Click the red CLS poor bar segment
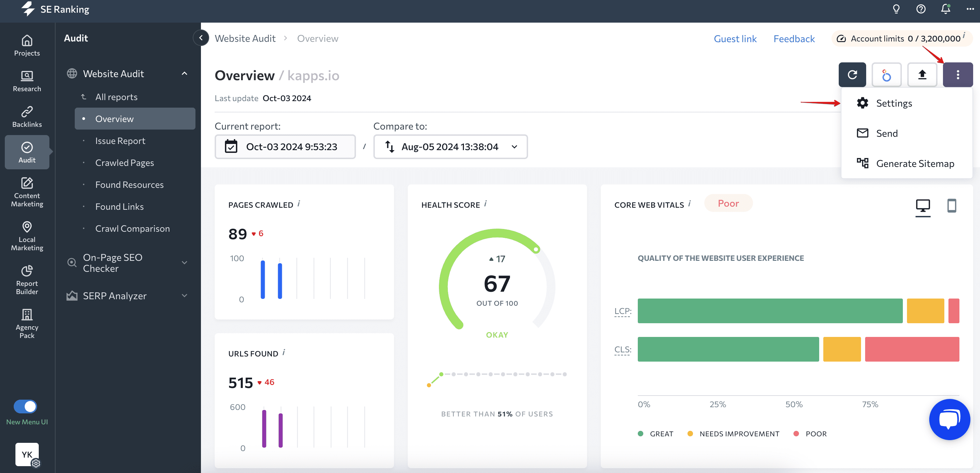The width and height of the screenshot is (980, 473). point(912,349)
